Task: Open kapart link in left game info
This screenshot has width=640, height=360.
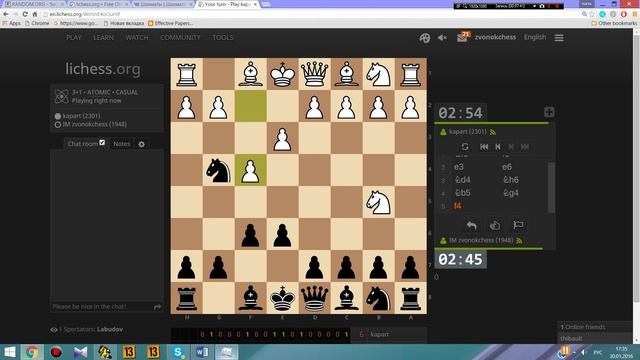Action: (x=81, y=116)
